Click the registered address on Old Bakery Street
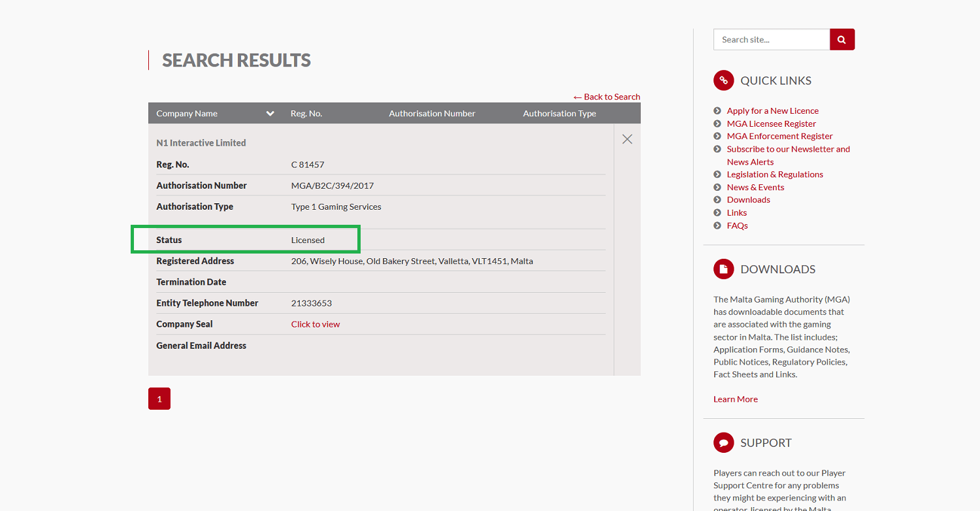 [412, 261]
